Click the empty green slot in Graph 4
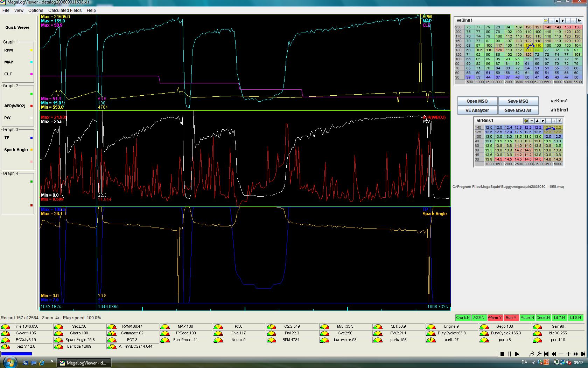Viewport: 588px width, 368px height. pos(31,182)
